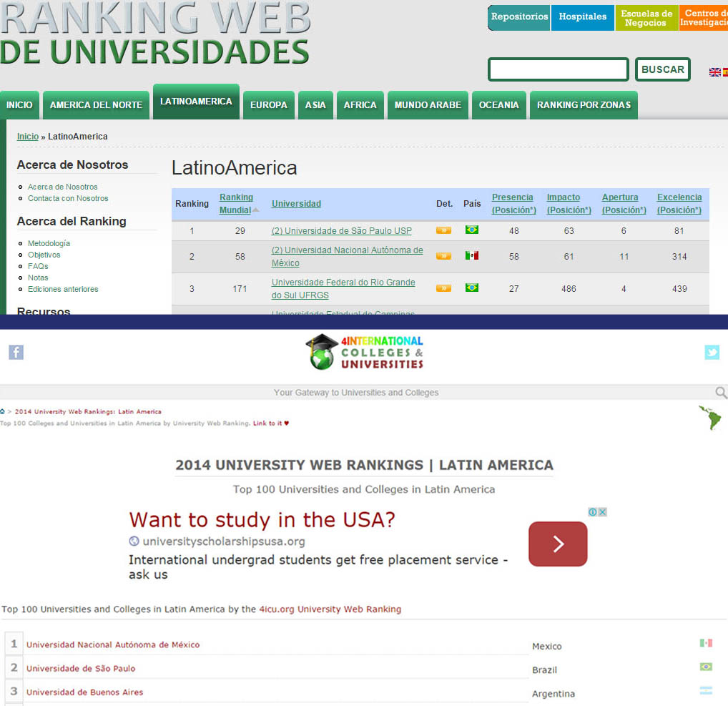Open the AdChoices icon on the advertisement
This screenshot has width=728, height=706.
(593, 512)
